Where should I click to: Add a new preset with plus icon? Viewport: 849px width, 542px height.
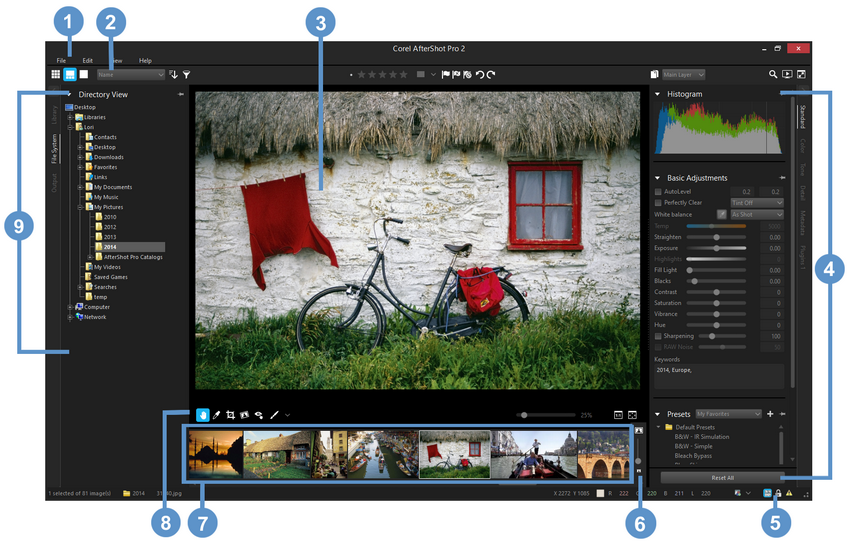coord(770,413)
